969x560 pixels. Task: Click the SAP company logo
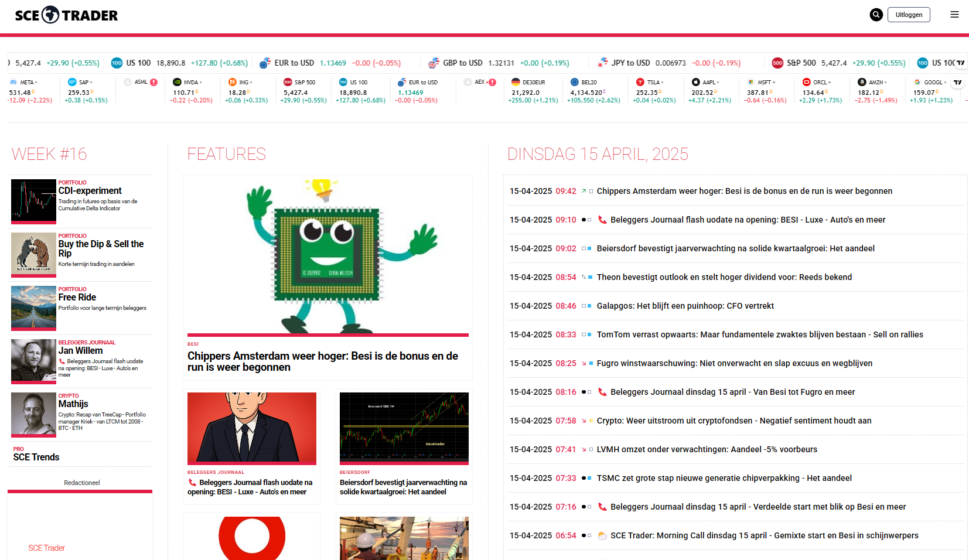tap(72, 82)
